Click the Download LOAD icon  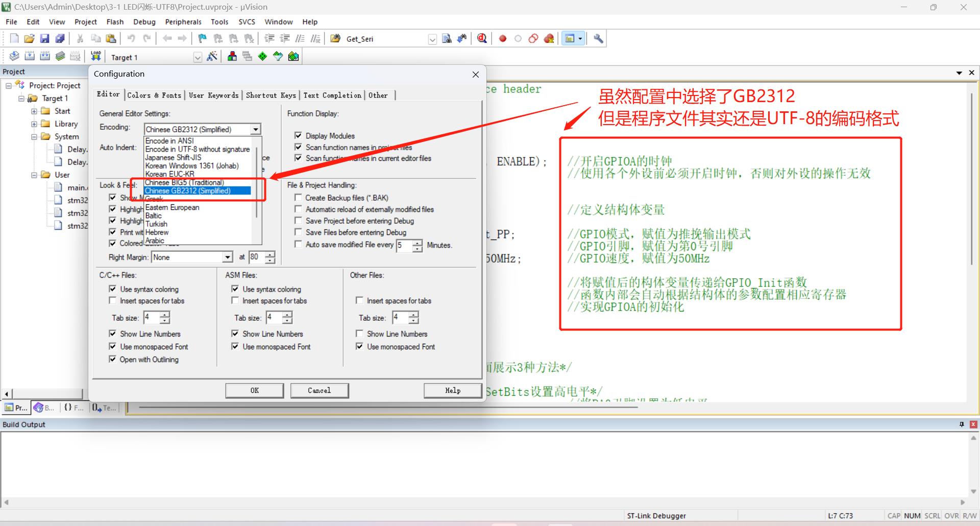(95, 56)
